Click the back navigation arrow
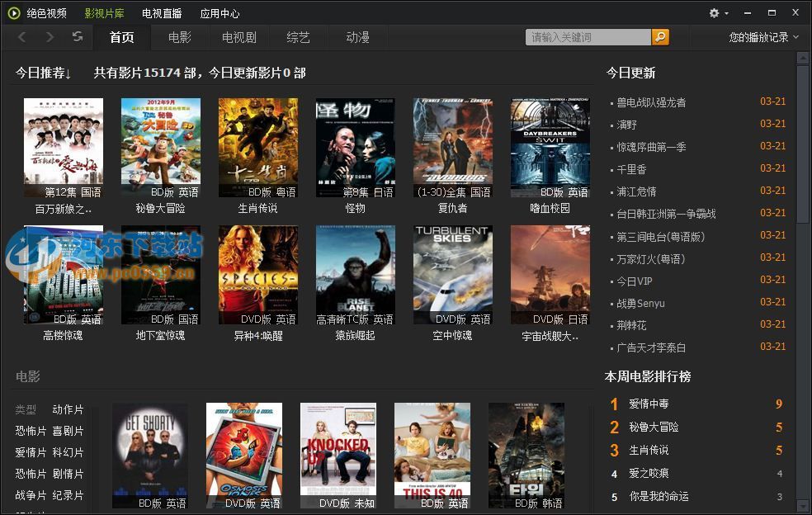Screen dimensions: 812x515 tap(21, 37)
